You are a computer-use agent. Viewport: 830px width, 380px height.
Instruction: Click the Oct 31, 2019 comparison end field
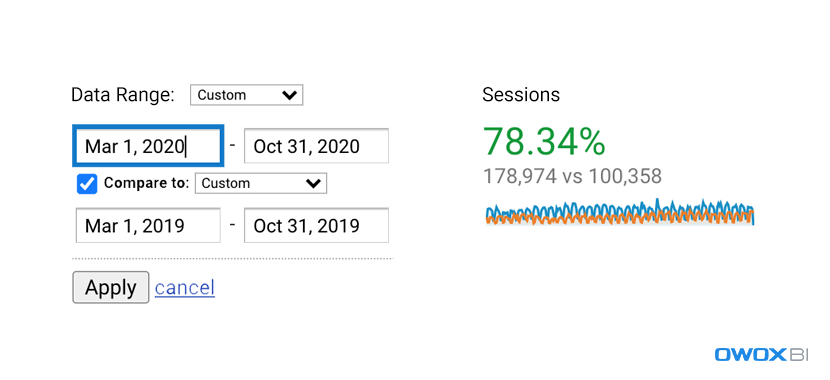(316, 225)
